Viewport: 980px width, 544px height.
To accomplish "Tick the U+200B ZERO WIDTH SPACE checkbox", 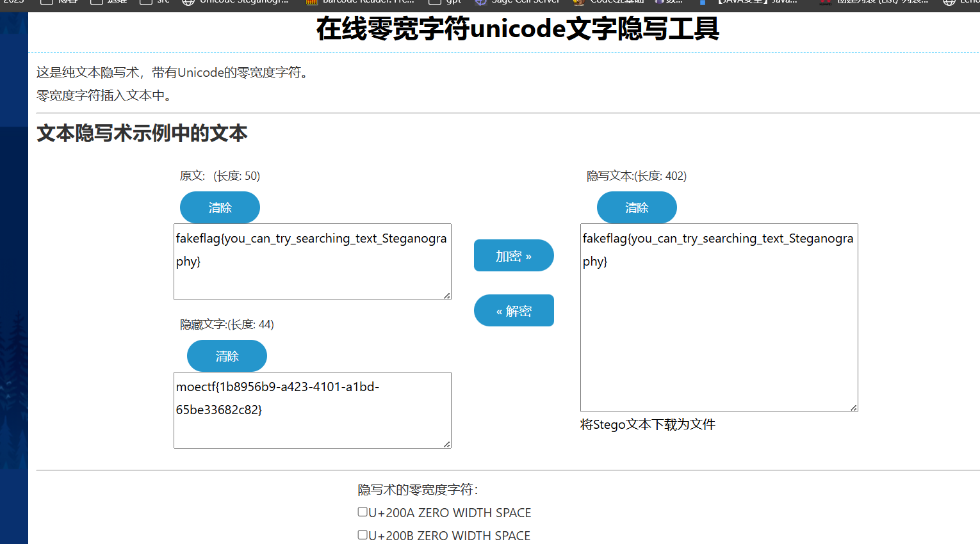I will pos(363,535).
